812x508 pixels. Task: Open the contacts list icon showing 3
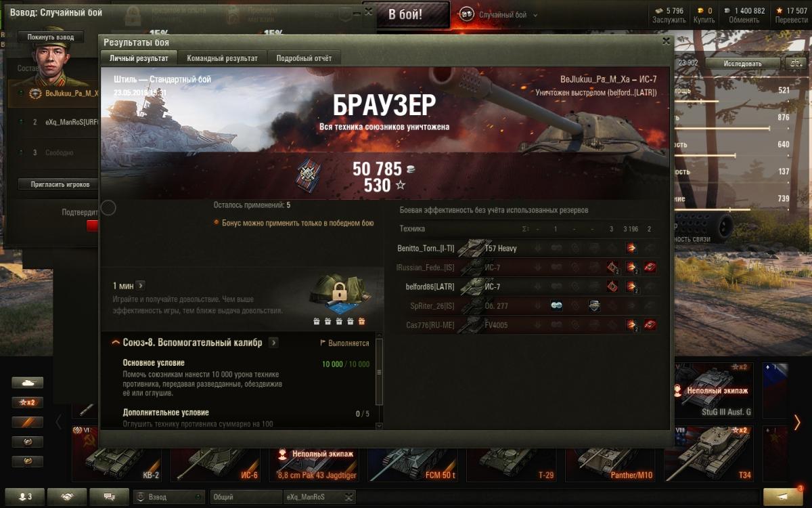coord(23,496)
